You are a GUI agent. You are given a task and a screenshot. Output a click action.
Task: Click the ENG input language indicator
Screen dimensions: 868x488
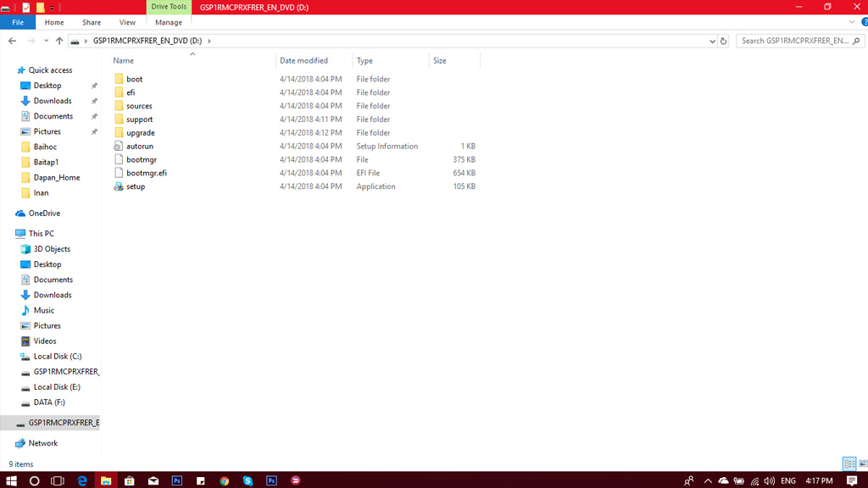(788, 481)
